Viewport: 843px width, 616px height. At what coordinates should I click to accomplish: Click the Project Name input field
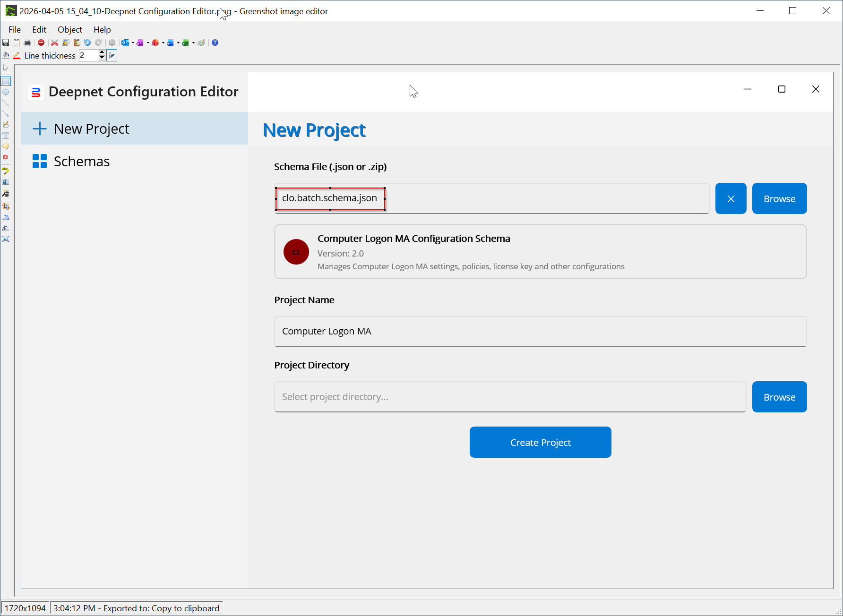coord(540,331)
